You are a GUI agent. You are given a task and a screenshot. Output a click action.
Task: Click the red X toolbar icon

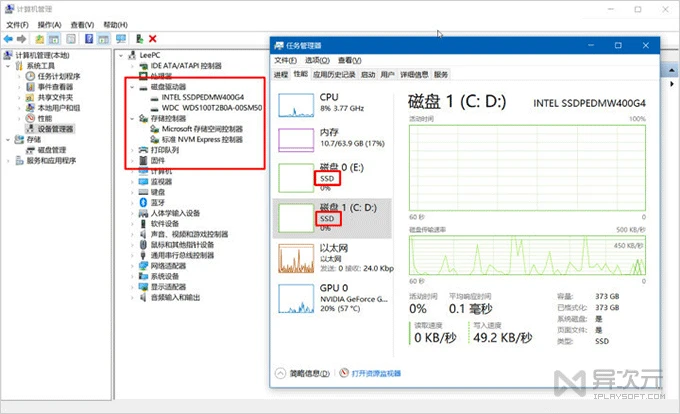click(x=153, y=38)
